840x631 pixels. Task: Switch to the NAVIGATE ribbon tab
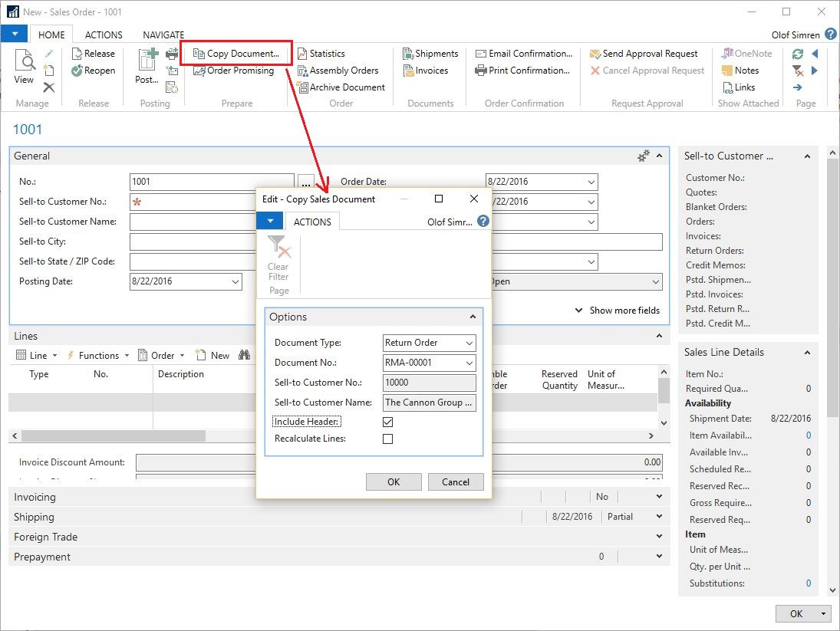[x=163, y=35]
